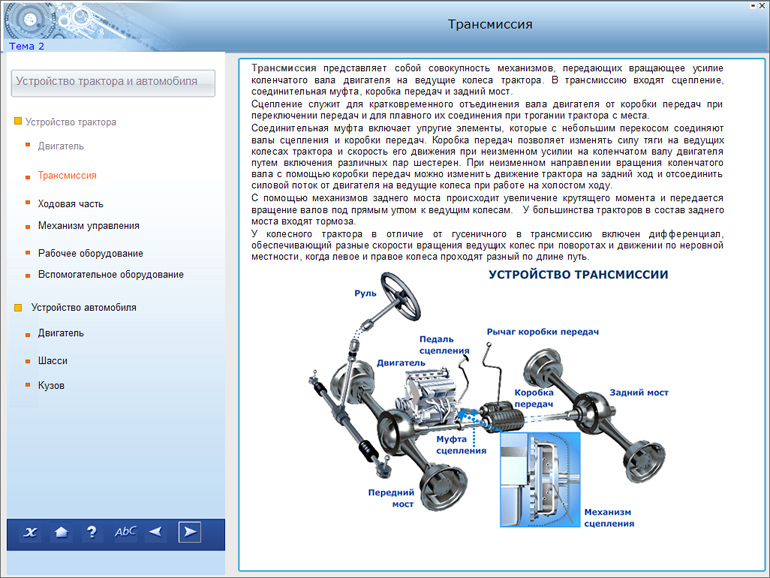Open Вспомогательное оборудование topic
This screenshot has width=770, height=578.
point(110,274)
